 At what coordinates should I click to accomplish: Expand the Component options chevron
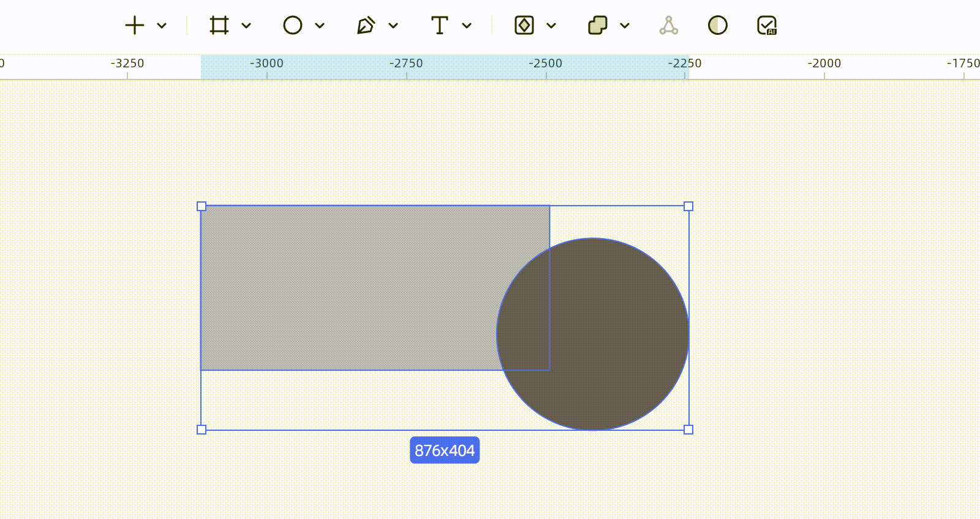pos(551,26)
